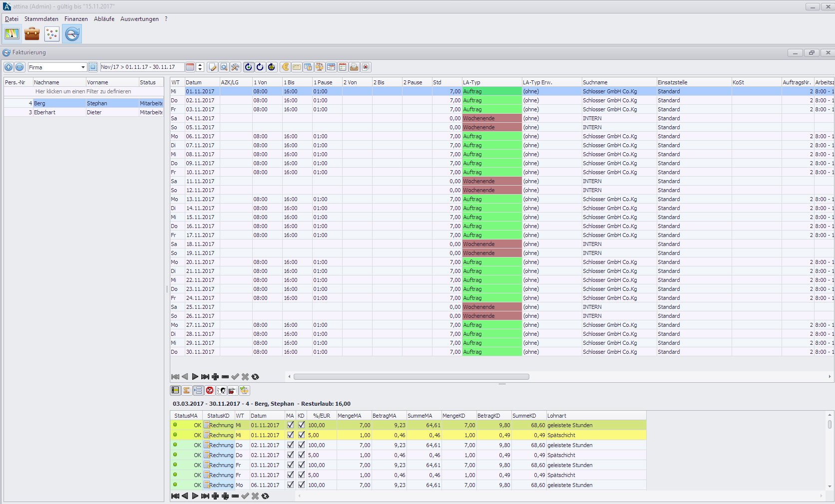835x504 pixels.
Task: Open the Firma dropdown
Action: 83,67
